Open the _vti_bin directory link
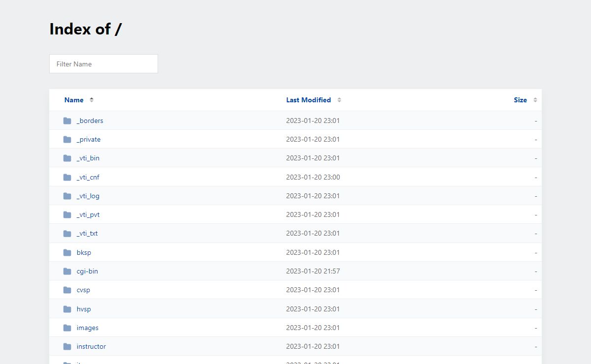591x364 pixels. 88,158
